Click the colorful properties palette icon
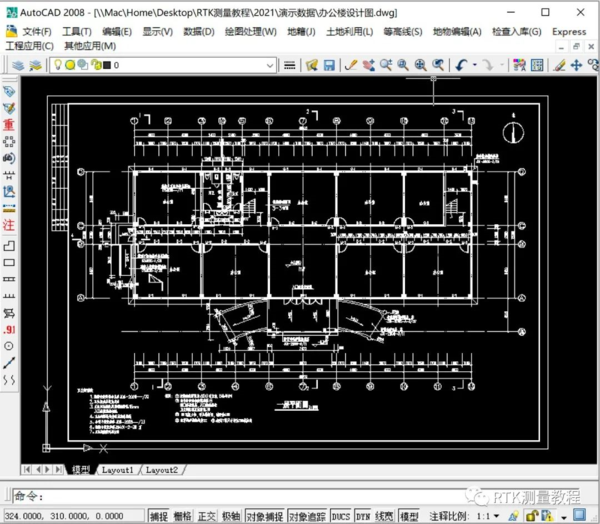The height and width of the screenshot is (524, 600). point(519,65)
